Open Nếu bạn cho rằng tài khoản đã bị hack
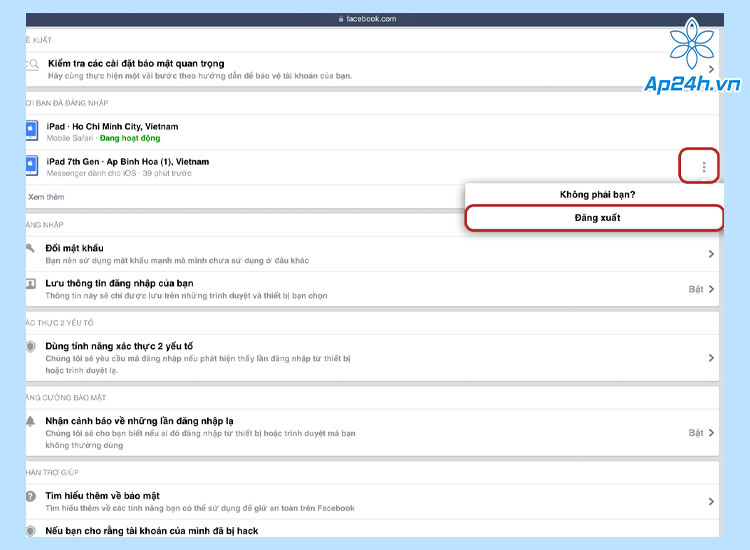 coord(372,529)
